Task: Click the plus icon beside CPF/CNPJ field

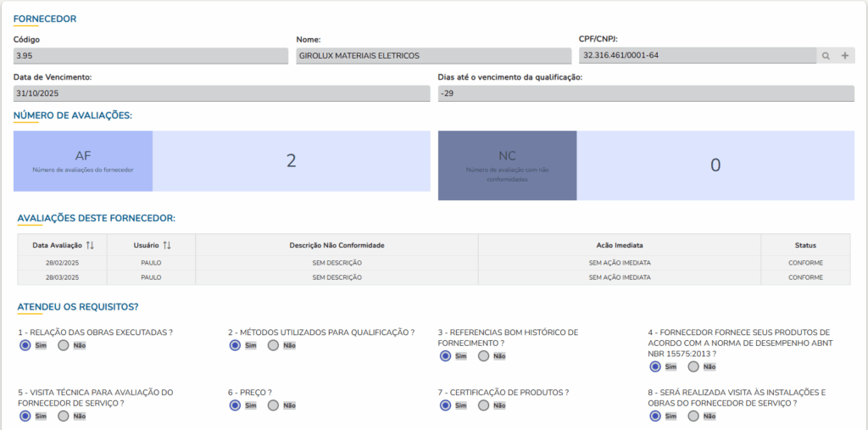Action: click(844, 56)
